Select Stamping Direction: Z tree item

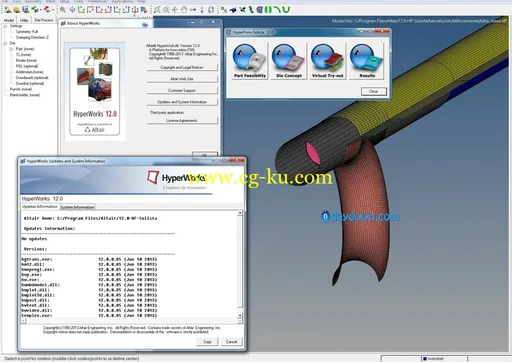[x=32, y=37]
